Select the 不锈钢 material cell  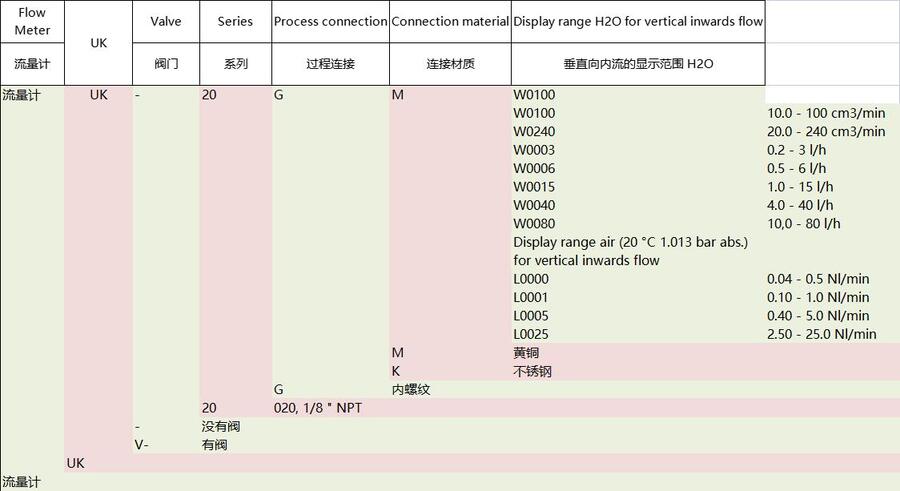[532, 371]
